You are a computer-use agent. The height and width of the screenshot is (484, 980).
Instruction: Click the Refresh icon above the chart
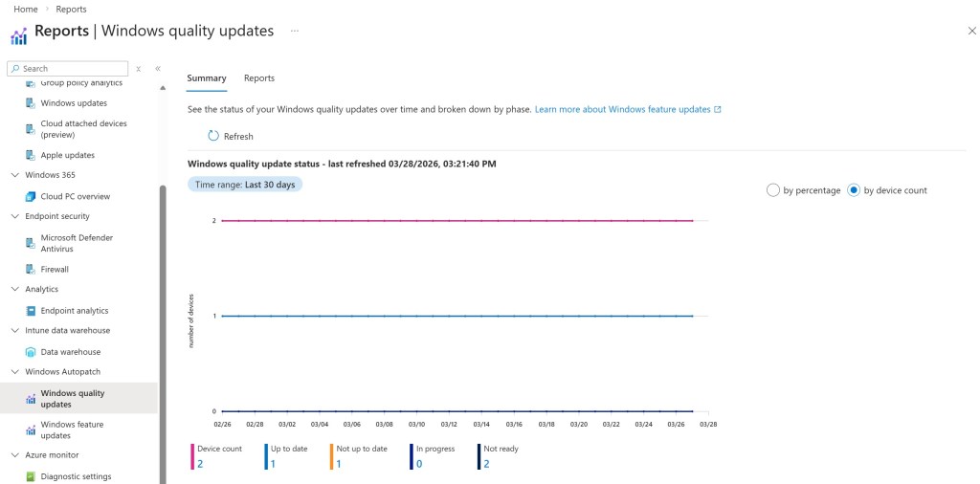coord(213,137)
